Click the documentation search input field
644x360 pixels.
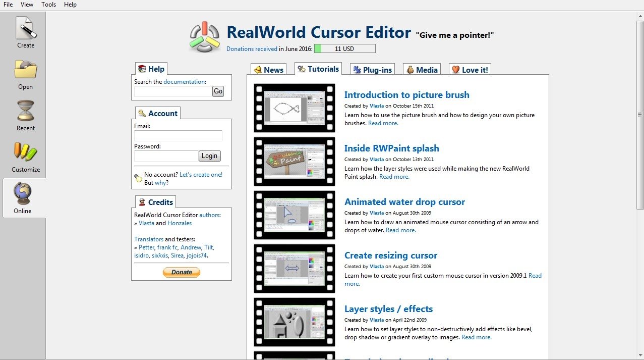[173, 91]
